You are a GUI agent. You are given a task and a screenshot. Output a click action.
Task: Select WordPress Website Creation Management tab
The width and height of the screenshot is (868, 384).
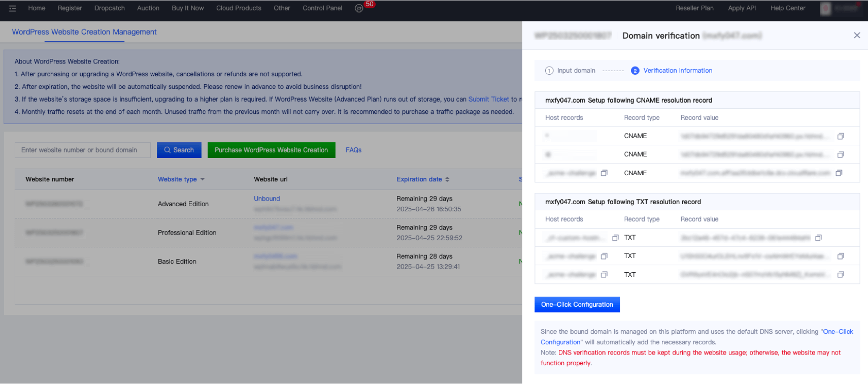pyautogui.click(x=84, y=32)
